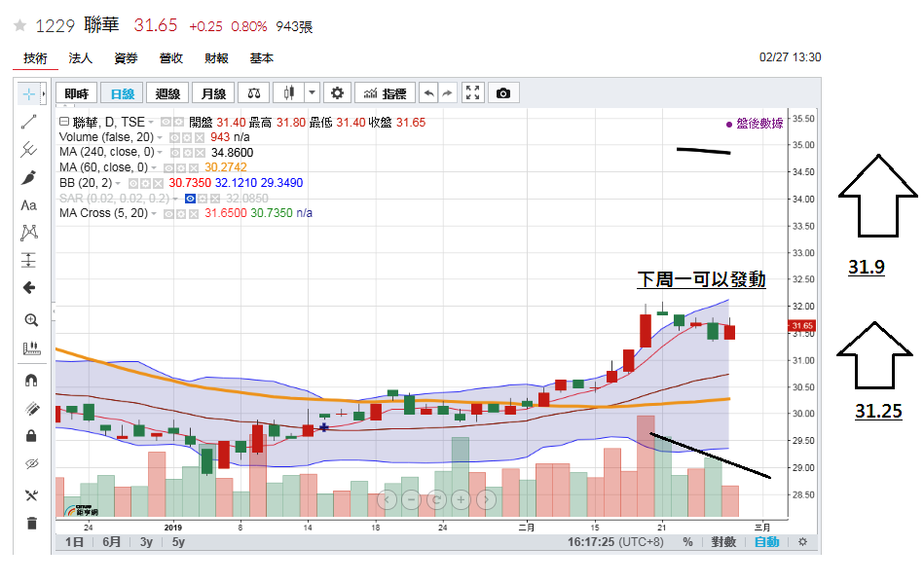Enter fullscreen chart mode
This screenshot has height=584, width=924.
click(x=472, y=93)
